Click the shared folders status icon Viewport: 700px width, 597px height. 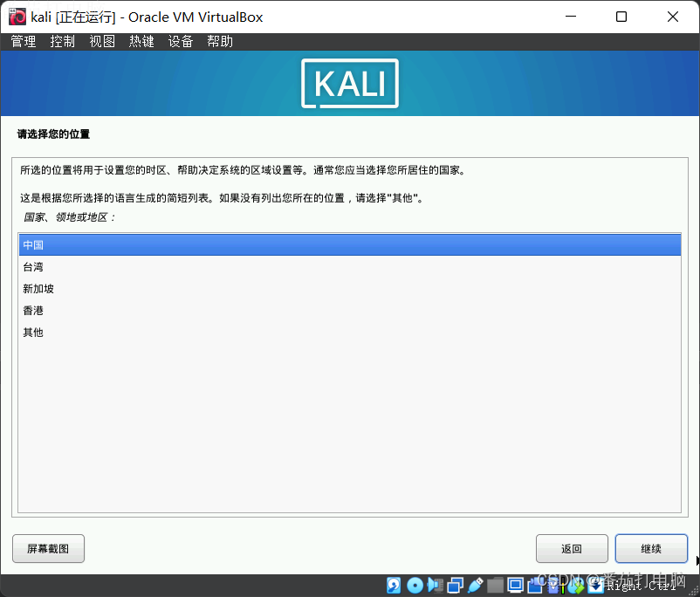pyautogui.click(x=495, y=586)
